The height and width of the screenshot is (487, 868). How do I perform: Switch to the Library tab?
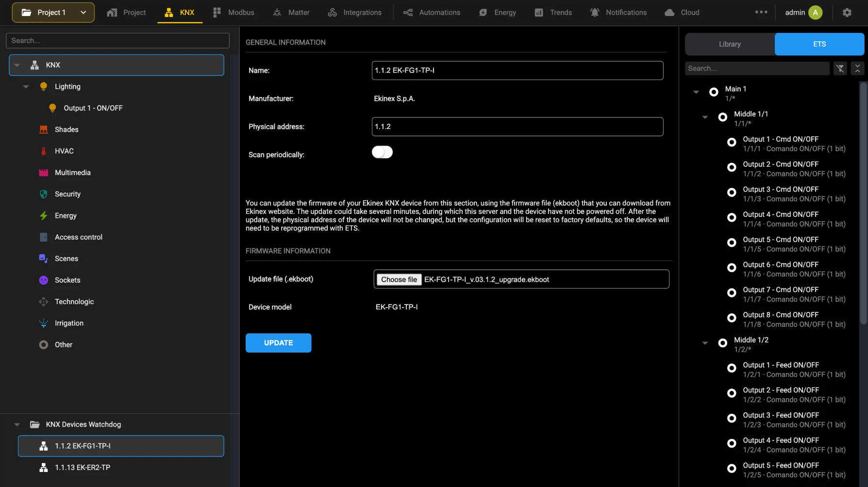730,44
